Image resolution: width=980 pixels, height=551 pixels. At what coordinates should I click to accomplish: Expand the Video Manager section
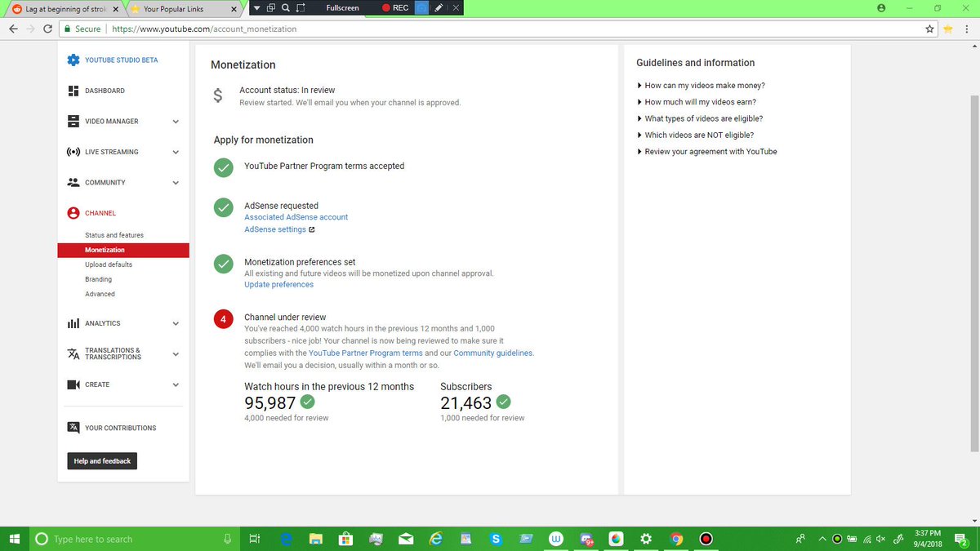(176, 122)
